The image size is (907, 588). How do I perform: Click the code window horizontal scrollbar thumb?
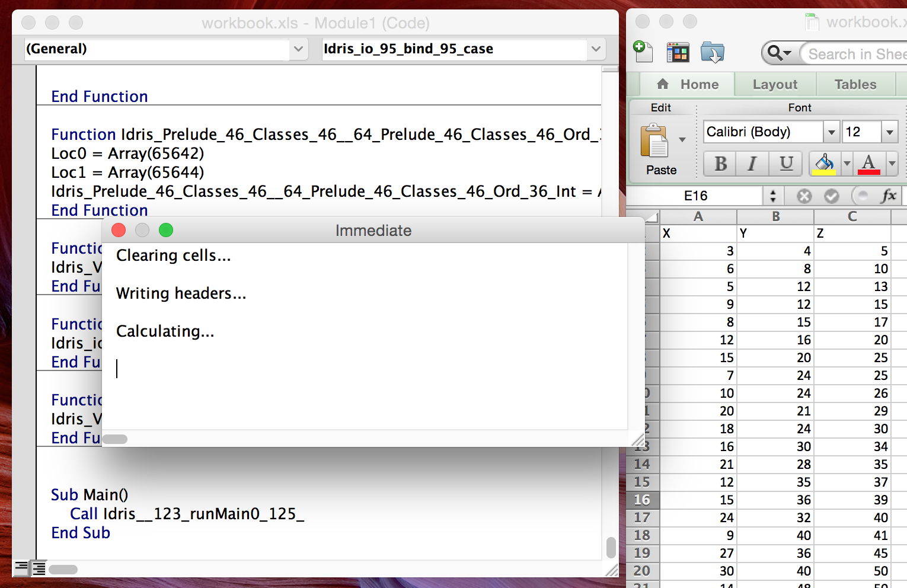click(63, 570)
